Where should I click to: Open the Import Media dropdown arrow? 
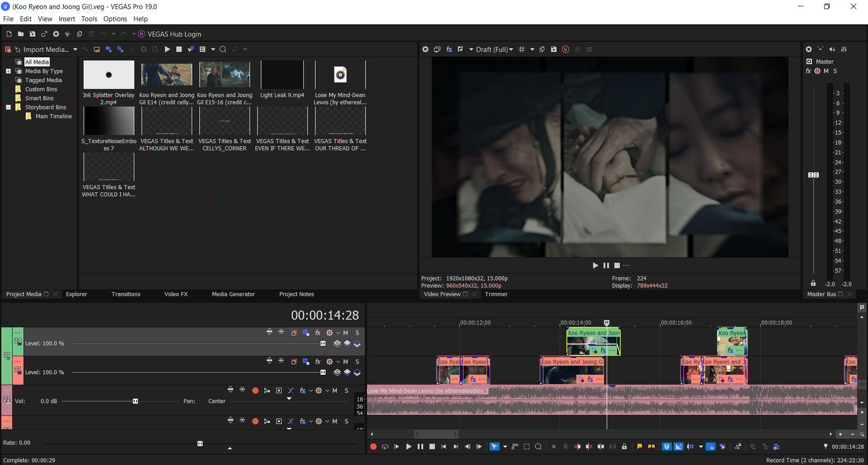coord(75,49)
